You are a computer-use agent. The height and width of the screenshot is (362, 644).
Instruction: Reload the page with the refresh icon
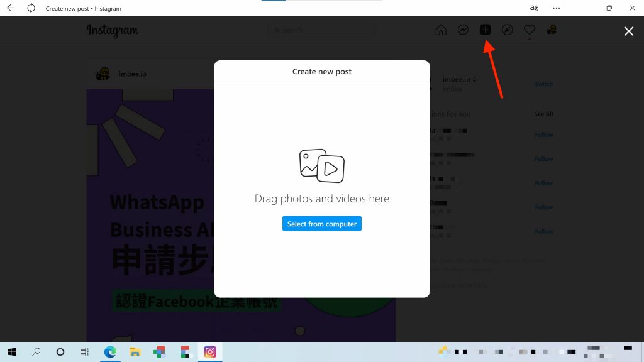31,8
